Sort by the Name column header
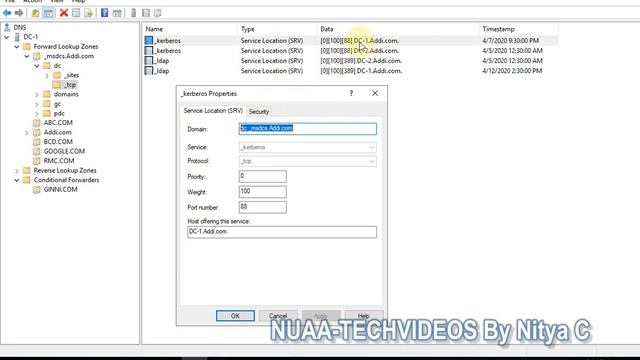The image size is (640, 360). (x=190, y=29)
